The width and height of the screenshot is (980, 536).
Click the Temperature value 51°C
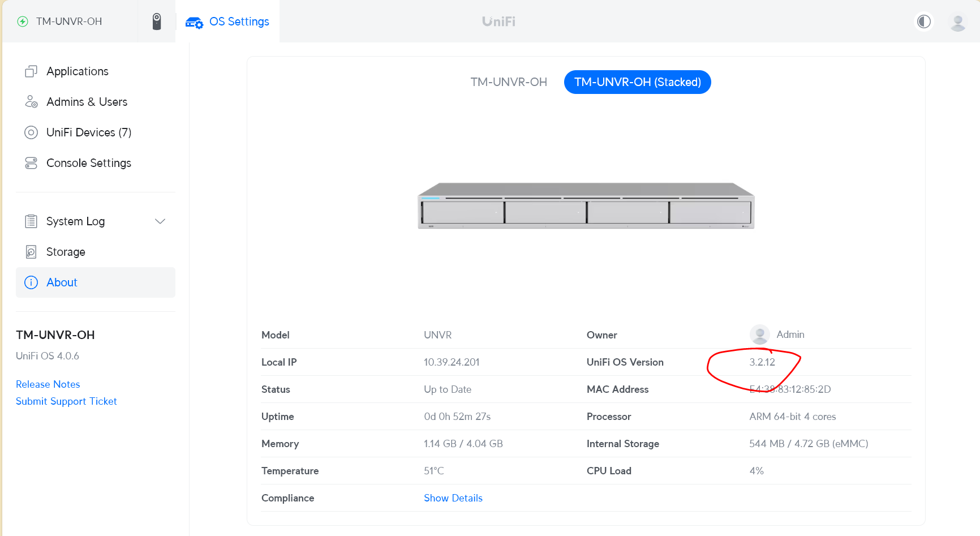434,471
